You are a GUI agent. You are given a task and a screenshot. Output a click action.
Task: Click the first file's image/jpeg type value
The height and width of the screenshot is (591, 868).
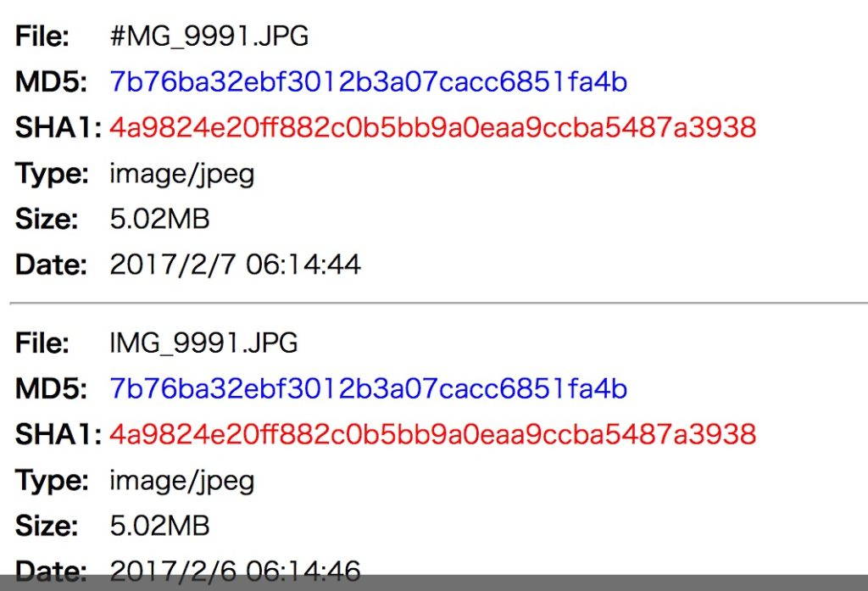click(x=182, y=175)
